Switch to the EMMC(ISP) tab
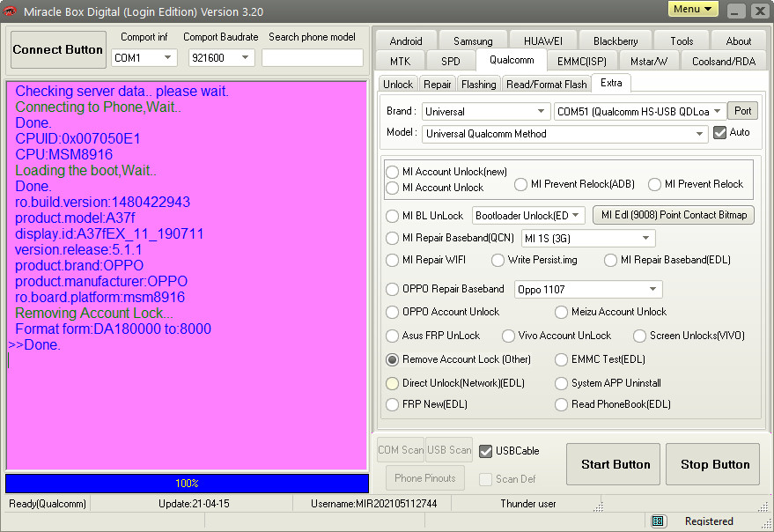The height and width of the screenshot is (532, 774). click(x=581, y=62)
